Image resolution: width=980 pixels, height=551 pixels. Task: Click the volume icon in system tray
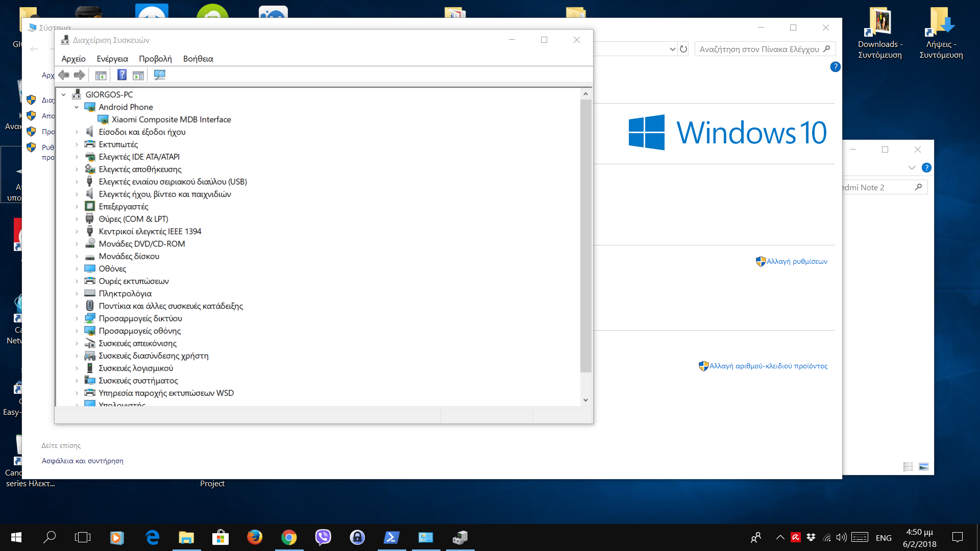[x=841, y=537]
